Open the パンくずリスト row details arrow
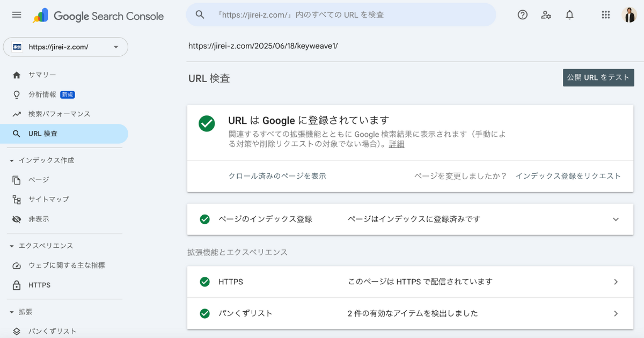Viewport: 644px width, 338px height. [x=616, y=313]
